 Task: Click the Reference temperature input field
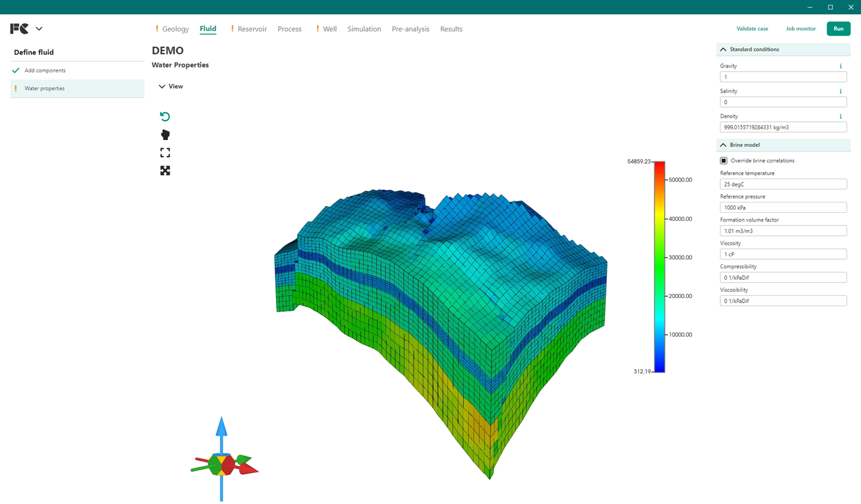(783, 184)
